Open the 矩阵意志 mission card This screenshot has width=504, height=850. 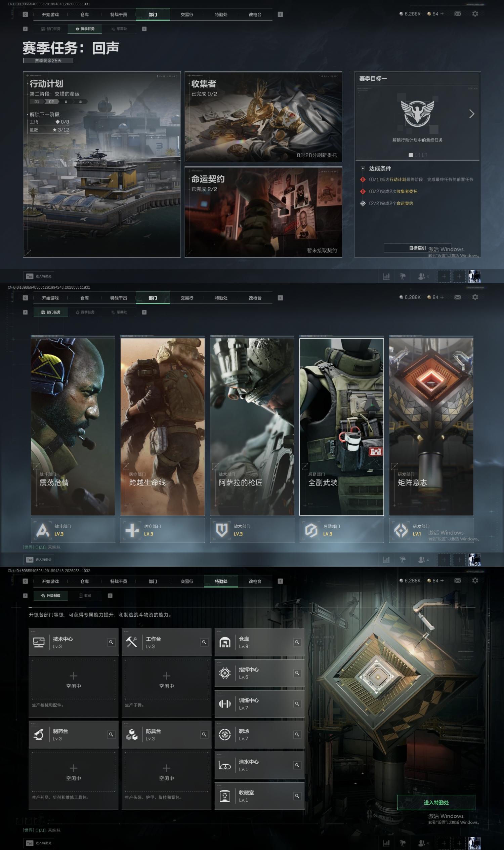click(x=431, y=427)
